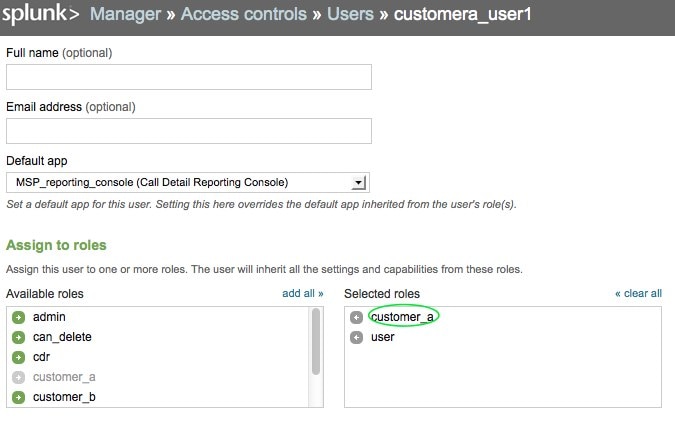Click the Full name input field
The width and height of the screenshot is (675, 424).
pos(189,78)
